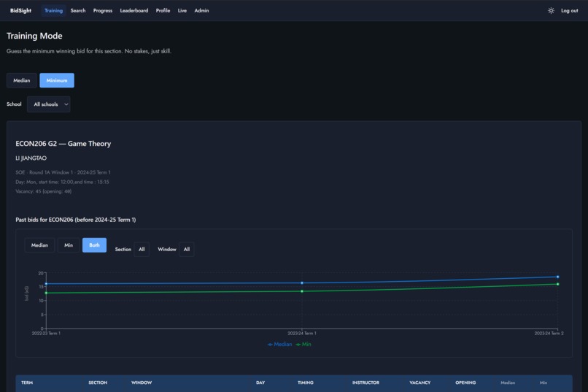Screen dimensions: 588x392
Task: Go to the Search page
Action: click(78, 10)
